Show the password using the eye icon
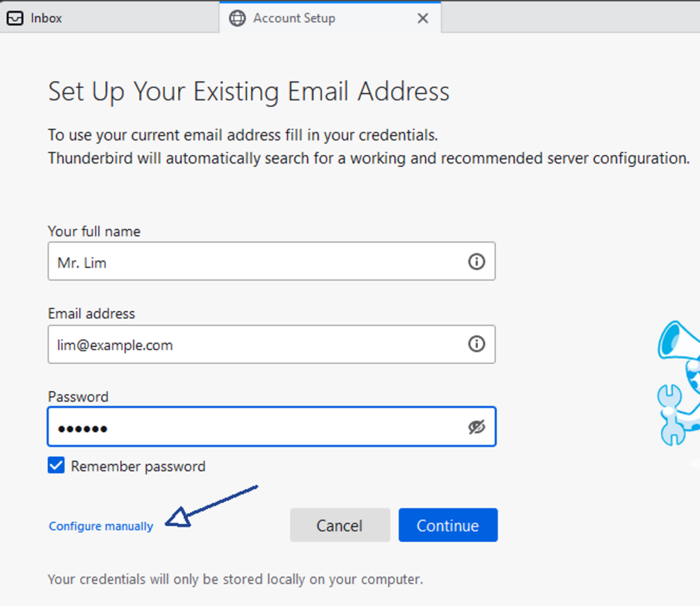Screen dimensions: 700x606 476,427
